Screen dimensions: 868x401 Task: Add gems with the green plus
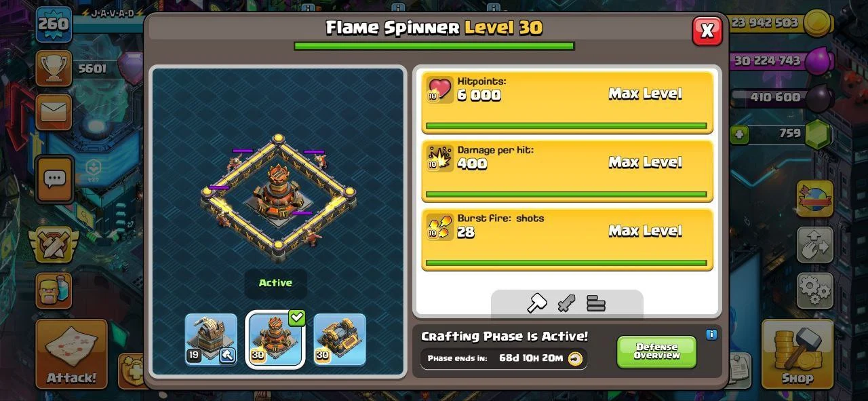739,134
